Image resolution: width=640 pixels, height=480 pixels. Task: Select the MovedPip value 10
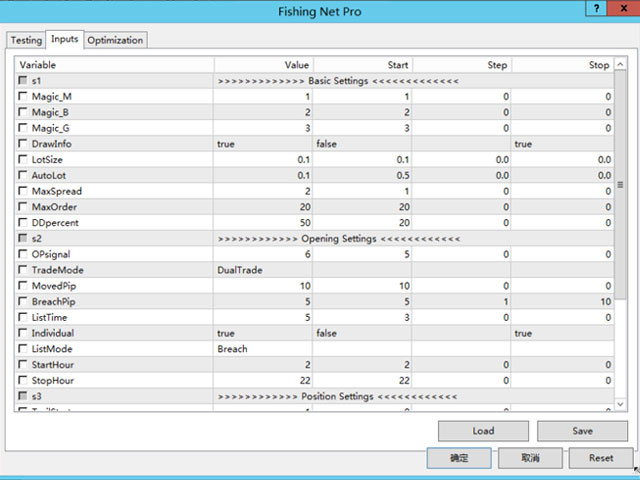coord(305,286)
